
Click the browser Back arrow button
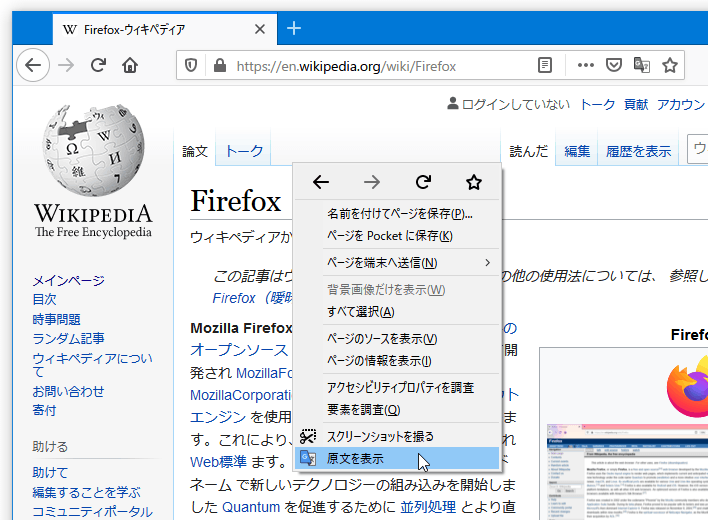point(33,65)
